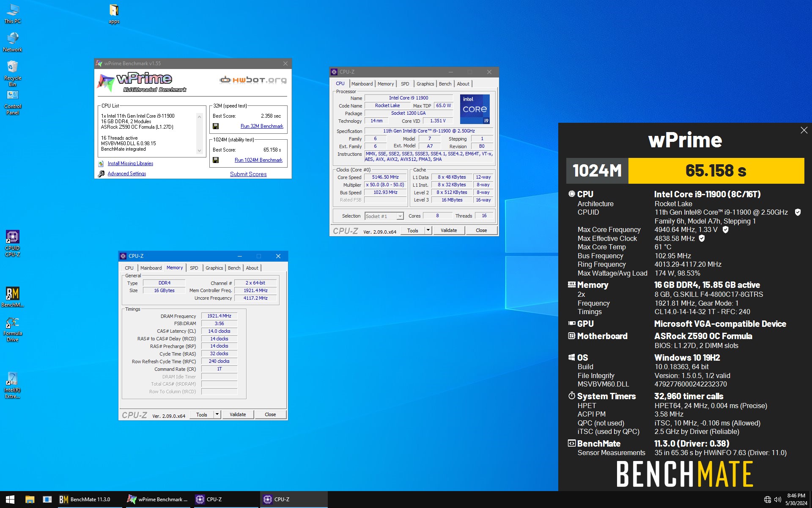Open Intel Extreme Tuning desktop shortcut

pyautogui.click(x=12, y=385)
